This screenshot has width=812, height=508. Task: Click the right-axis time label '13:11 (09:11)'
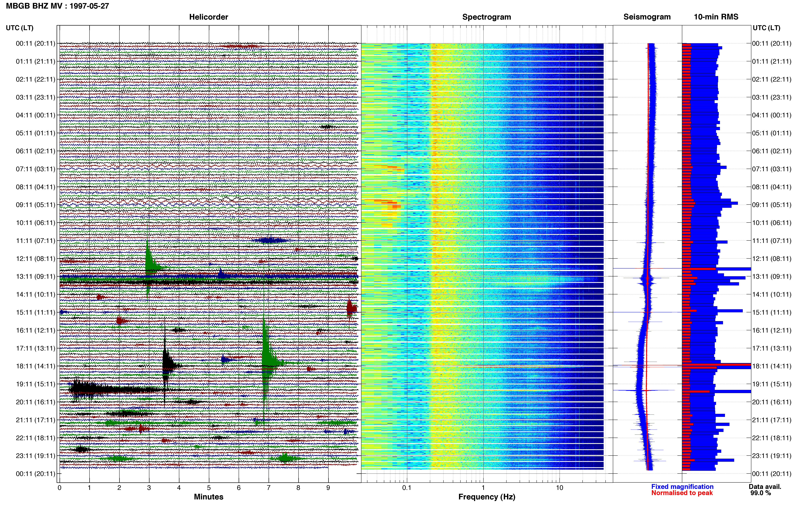click(772, 277)
